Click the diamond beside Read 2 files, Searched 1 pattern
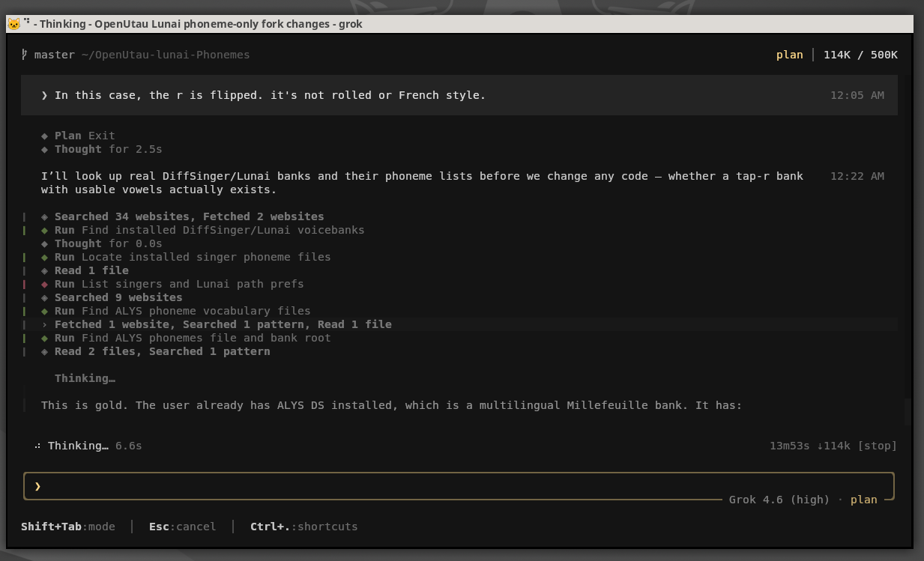The image size is (924, 561). pos(45,351)
